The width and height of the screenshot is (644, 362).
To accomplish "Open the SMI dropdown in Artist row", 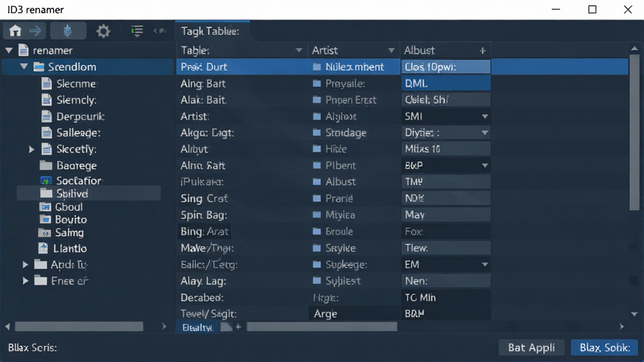I will coord(485,116).
